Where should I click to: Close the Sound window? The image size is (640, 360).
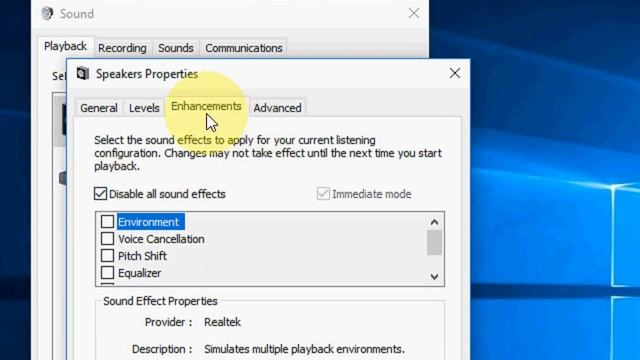click(414, 13)
